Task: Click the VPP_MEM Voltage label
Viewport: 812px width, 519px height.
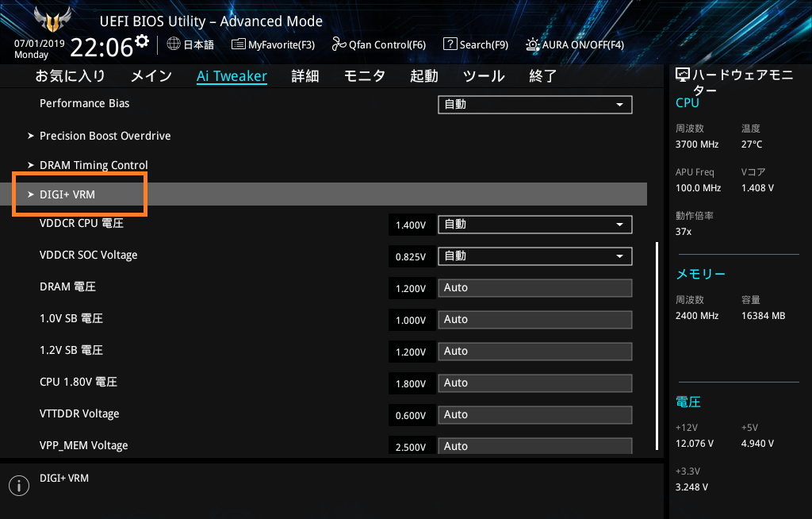Action: [84, 445]
